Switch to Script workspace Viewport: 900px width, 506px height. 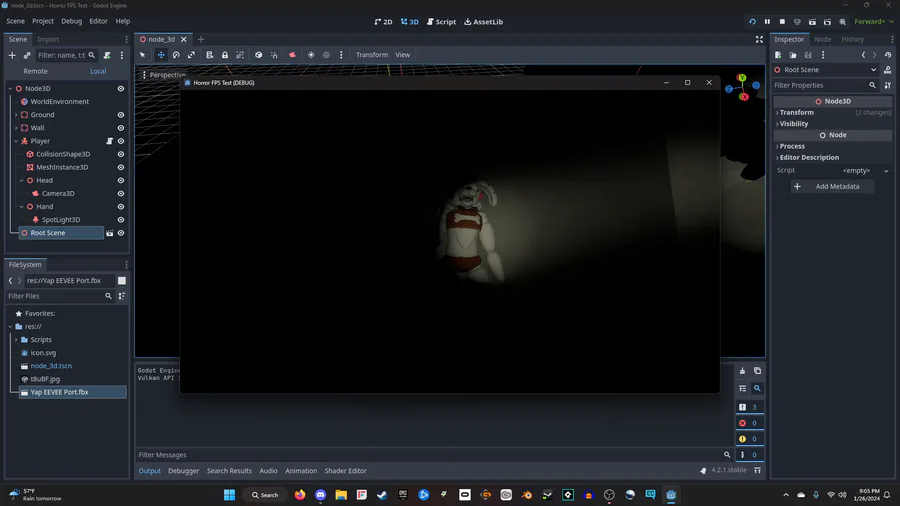(x=441, y=22)
